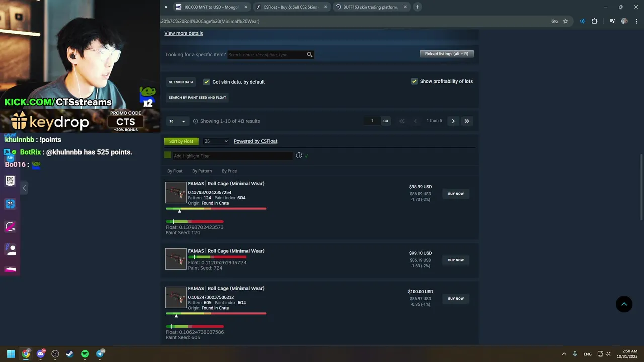Close the 180,000 MNT to USD tab
This screenshot has width=644, height=362.
click(246, 7)
